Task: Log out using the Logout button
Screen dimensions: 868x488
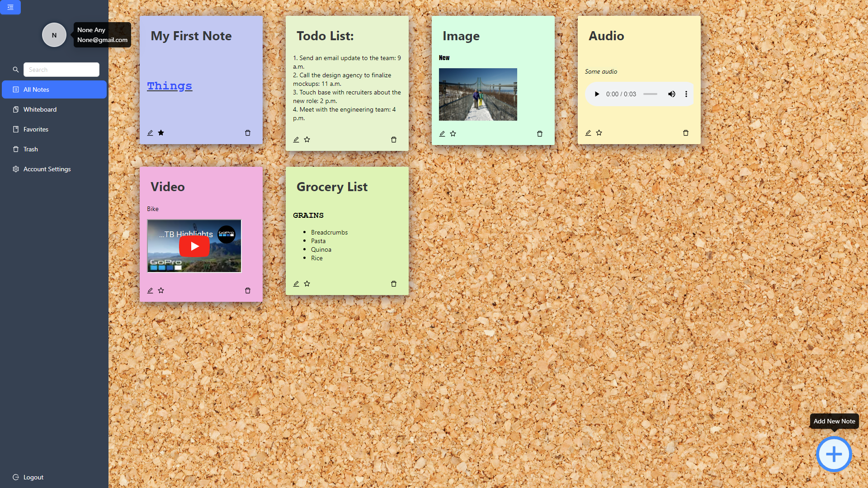Action: [x=33, y=477]
